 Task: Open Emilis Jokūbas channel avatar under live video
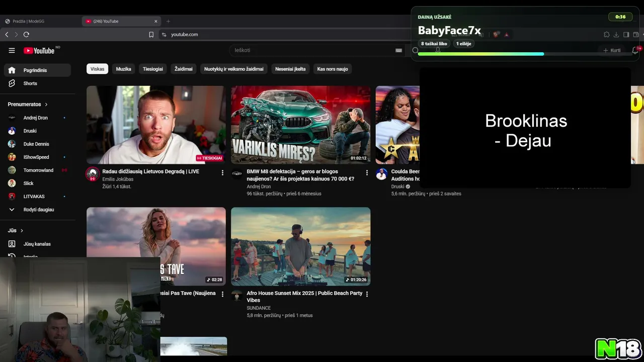[x=92, y=174]
